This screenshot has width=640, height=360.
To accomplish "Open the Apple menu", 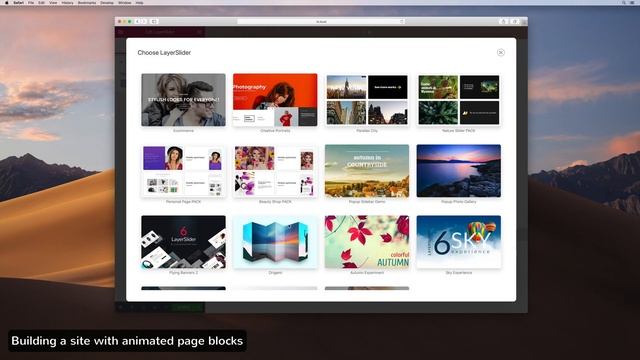I will [7, 2].
